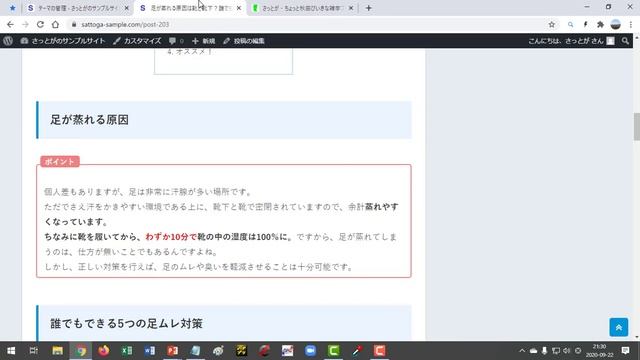Open Task View on the taskbar

pyautogui.click(x=34, y=351)
